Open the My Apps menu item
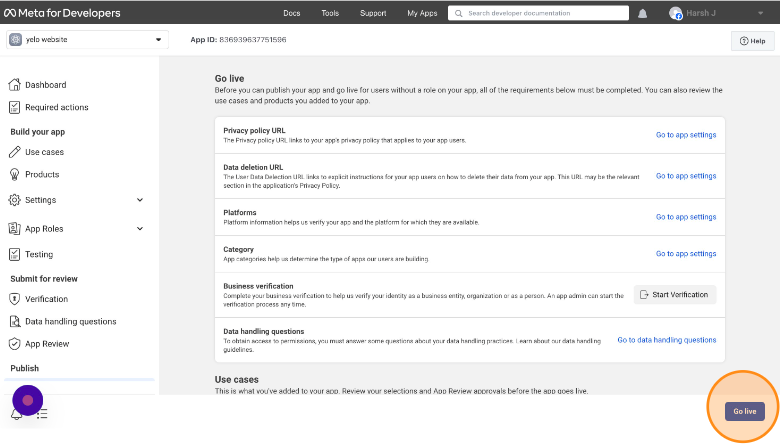Screen dimensions: 780x445 (421, 14)
